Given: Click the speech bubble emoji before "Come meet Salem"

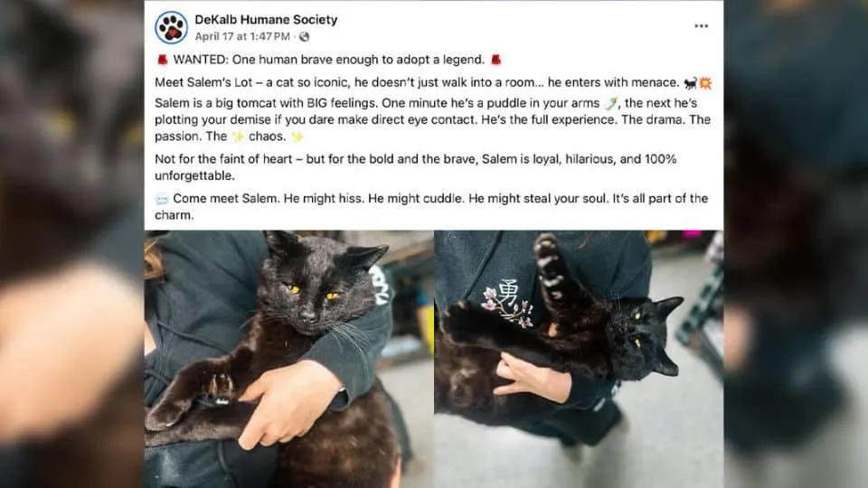Looking at the screenshot, I should (162, 199).
